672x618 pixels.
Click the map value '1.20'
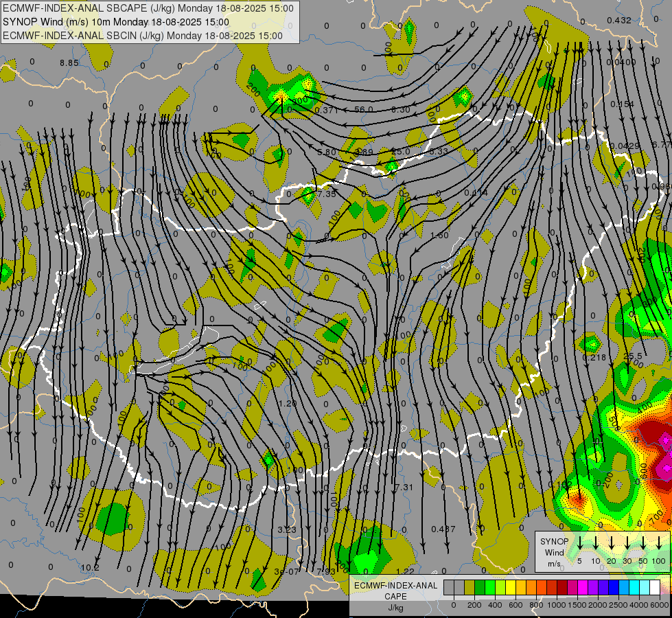[x=287, y=404]
